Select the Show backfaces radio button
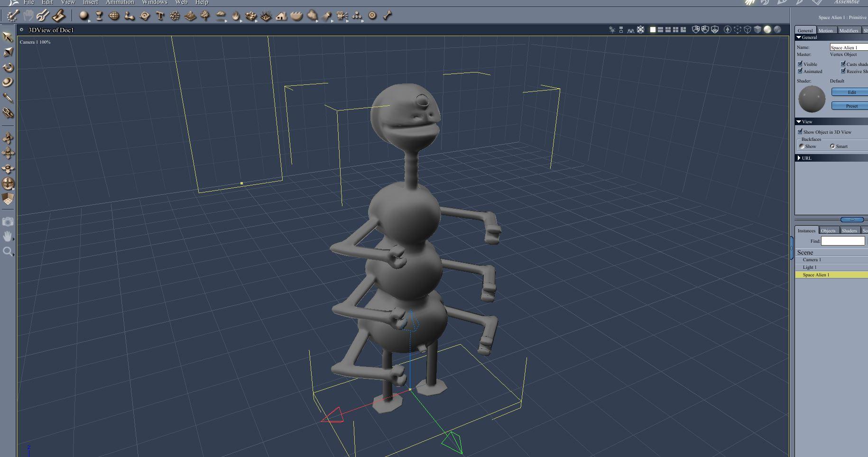This screenshot has width=868, height=457. coord(802,146)
